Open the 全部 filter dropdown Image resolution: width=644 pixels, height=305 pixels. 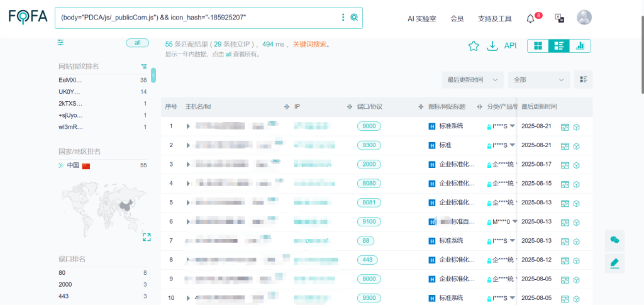(538, 80)
